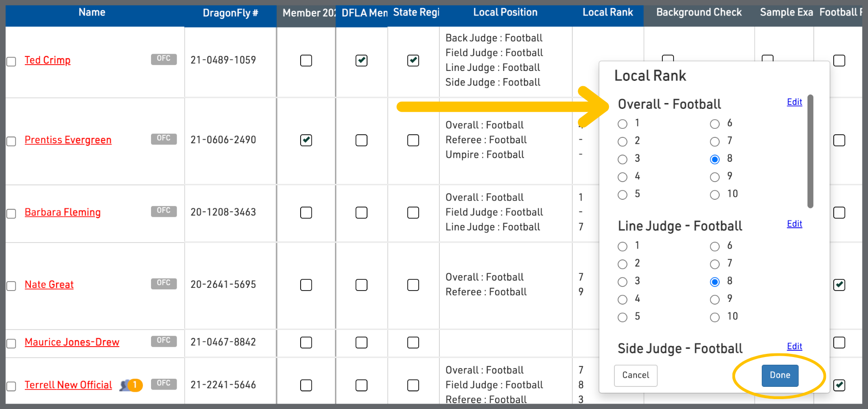Click the Local Position column header

(x=505, y=13)
